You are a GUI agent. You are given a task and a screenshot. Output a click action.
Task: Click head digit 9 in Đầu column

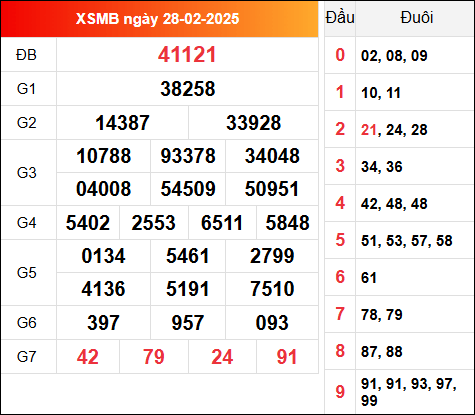pyautogui.click(x=340, y=392)
